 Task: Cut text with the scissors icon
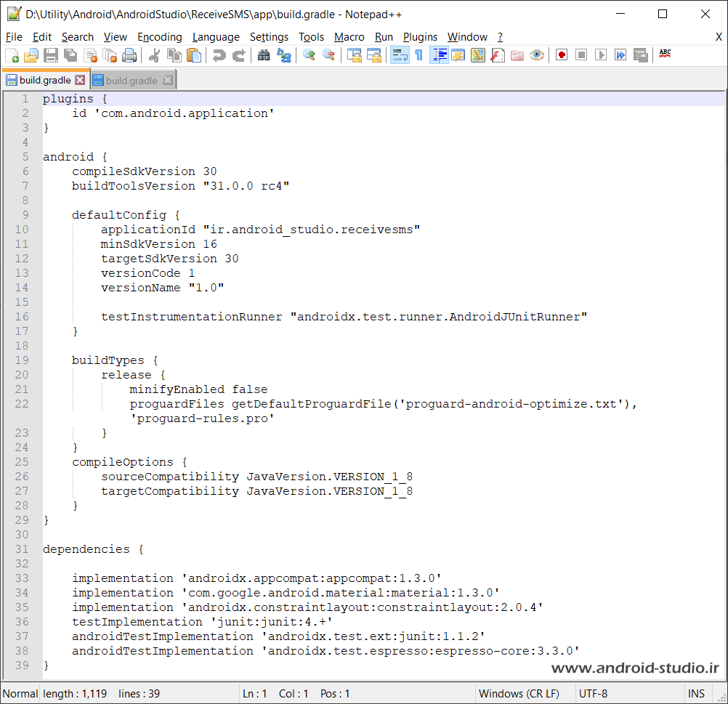(156, 54)
